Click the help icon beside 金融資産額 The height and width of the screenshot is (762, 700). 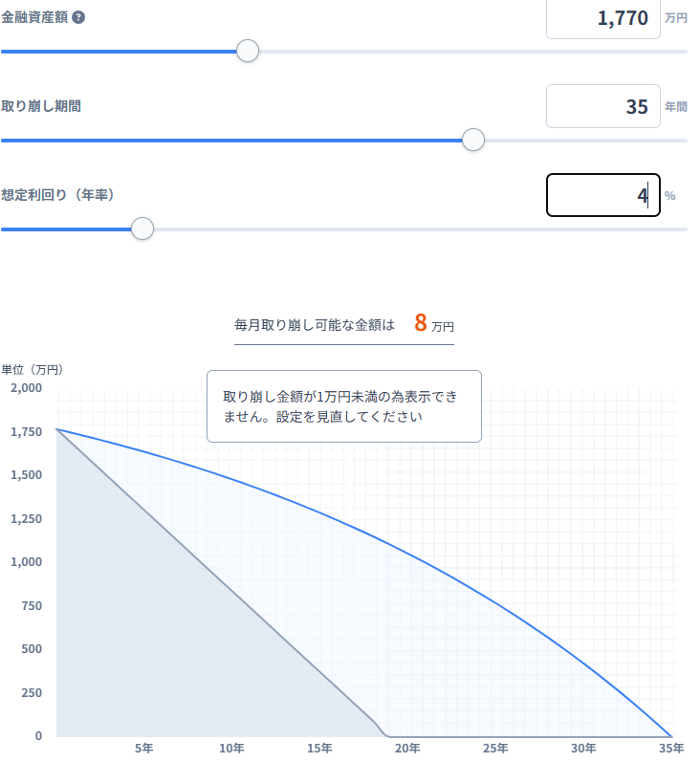pos(78,17)
